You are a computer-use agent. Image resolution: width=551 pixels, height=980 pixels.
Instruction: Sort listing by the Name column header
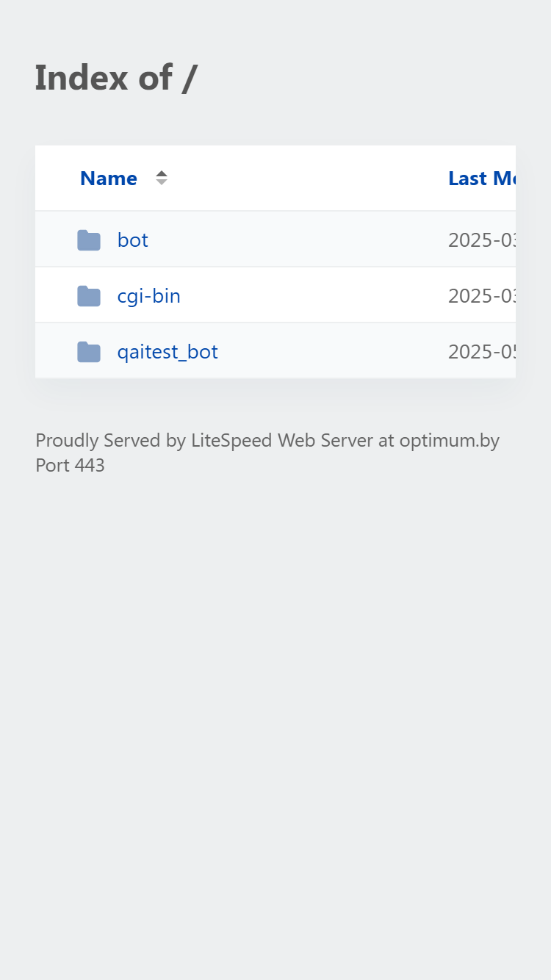(x=109, y=179)
